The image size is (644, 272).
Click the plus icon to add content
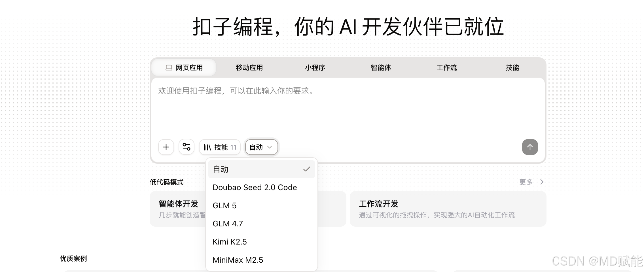tap(166, 147)
